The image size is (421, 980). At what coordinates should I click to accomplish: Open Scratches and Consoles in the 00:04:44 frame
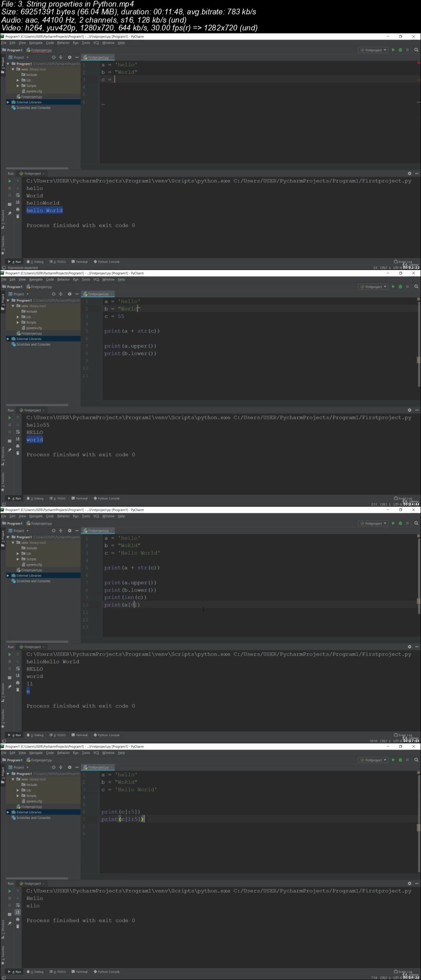31,345
